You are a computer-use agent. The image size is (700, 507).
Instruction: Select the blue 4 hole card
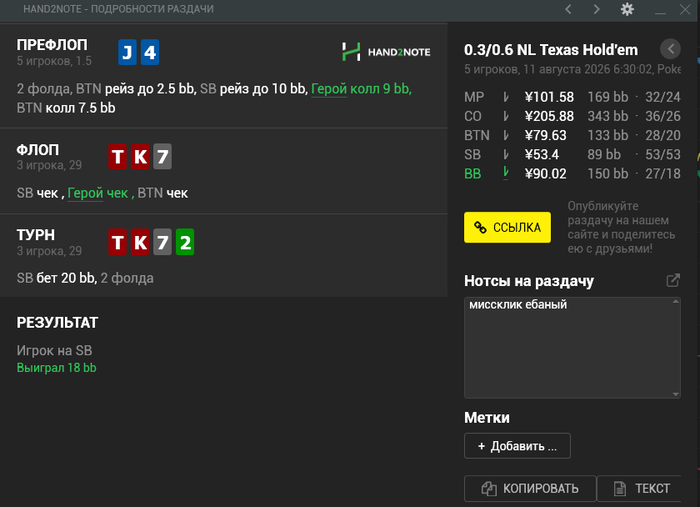coord(150,52)
